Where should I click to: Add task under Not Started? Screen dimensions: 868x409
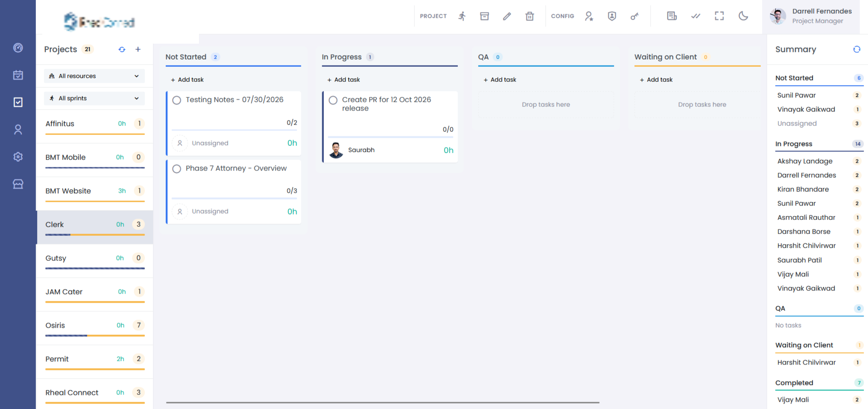click(187, 80)
